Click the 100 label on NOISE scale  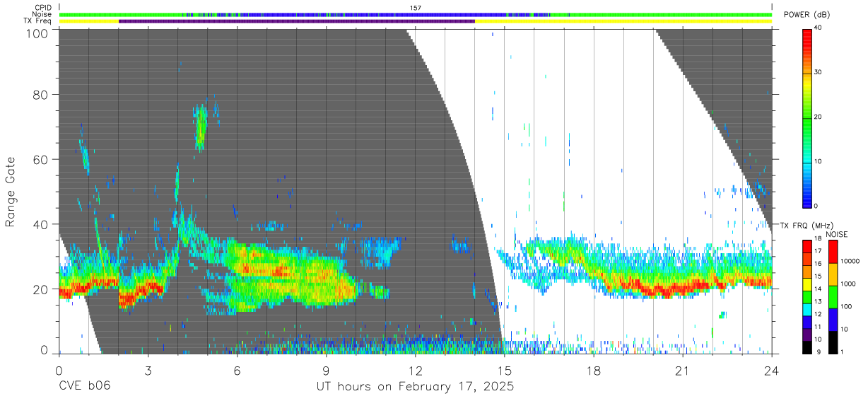[x=845, y=306]
